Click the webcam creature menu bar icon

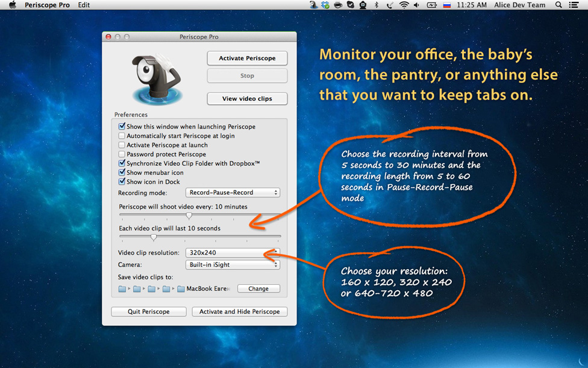click(363, 5)
